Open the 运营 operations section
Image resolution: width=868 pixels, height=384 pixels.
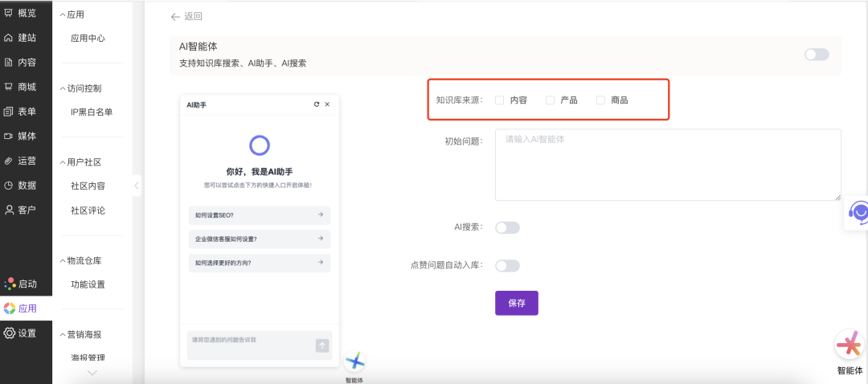[20, 161]
